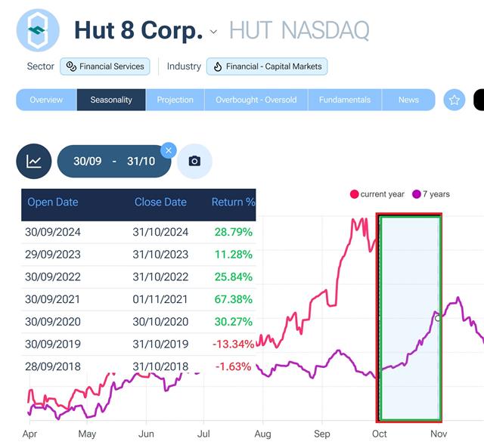Click the highlighted October range on chart
The height and width of the screenshot is (448, 484).
[409, 317]
